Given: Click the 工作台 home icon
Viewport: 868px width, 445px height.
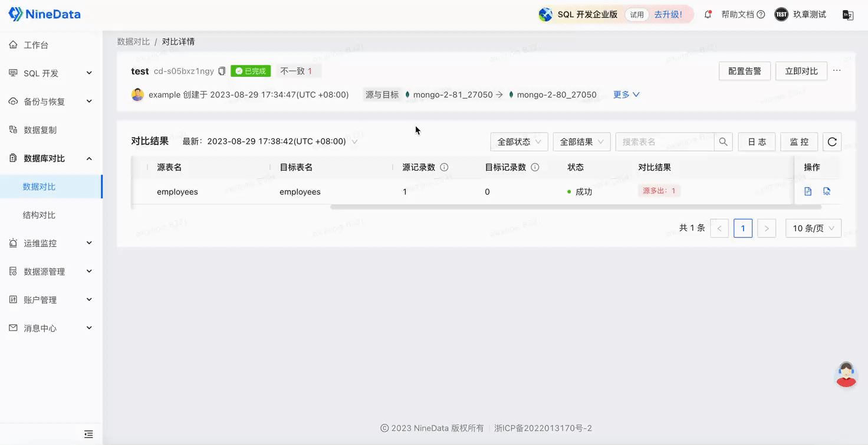Looking at the screenshot, I should [x=13, y=45].
